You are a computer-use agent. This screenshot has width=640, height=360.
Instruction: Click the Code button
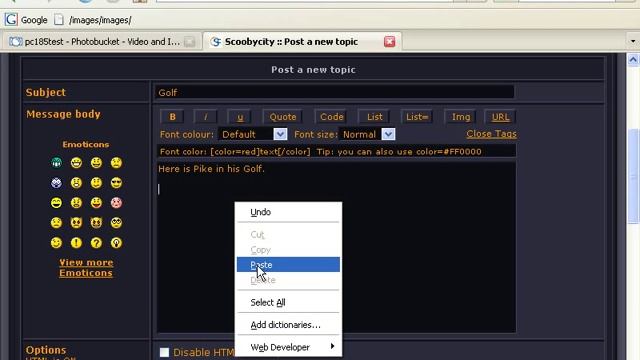(331, 117)
